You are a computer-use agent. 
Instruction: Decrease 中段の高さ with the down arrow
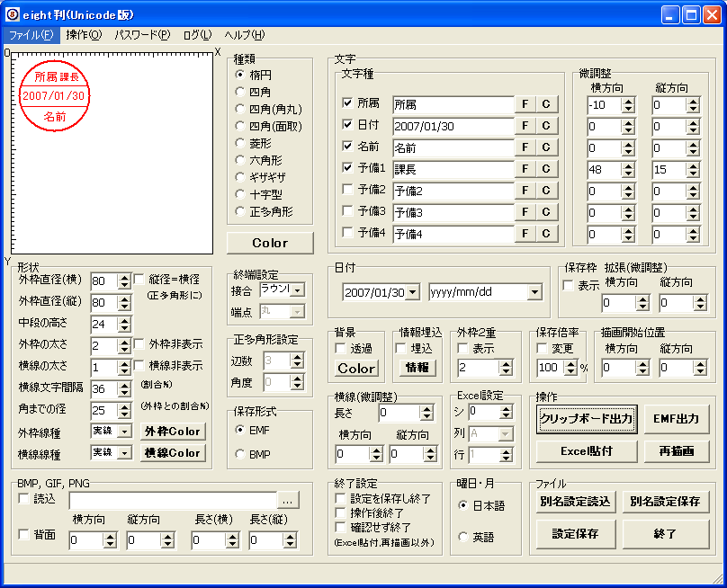(124, 328)
